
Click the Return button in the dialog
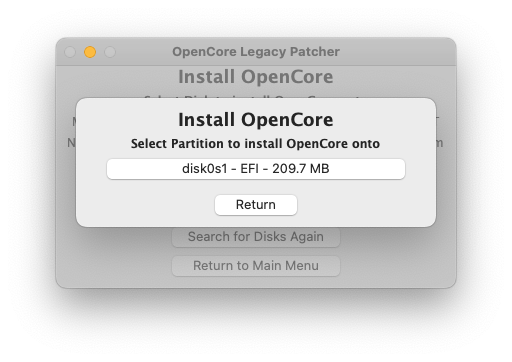point(256,205)
